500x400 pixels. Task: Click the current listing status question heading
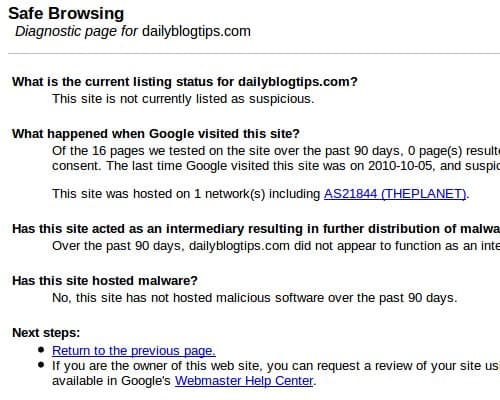[x=185, y=82]
